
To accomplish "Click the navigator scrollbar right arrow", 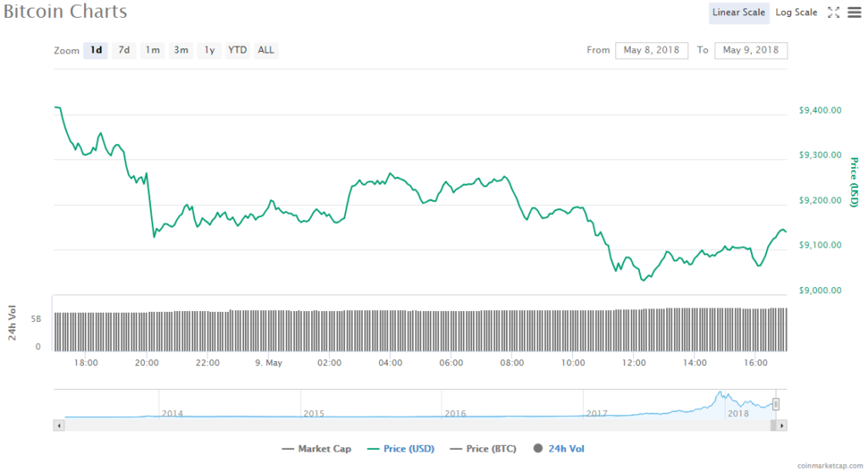I will [x=782, y=425].
